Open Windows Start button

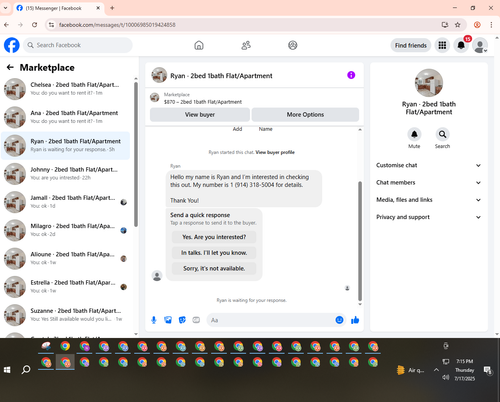click(x=7, y=370)
